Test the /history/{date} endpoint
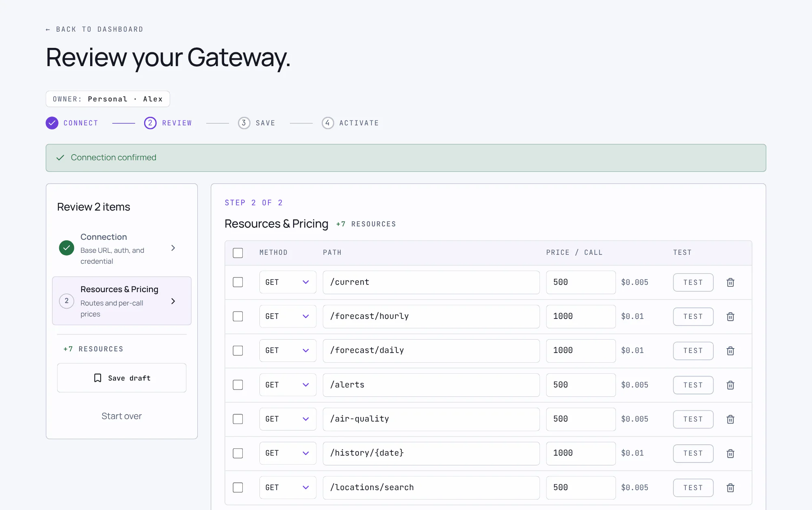Image resolution: width=812 pixels, height=510 pixels. pyautogui.click(x=693, y=453)
